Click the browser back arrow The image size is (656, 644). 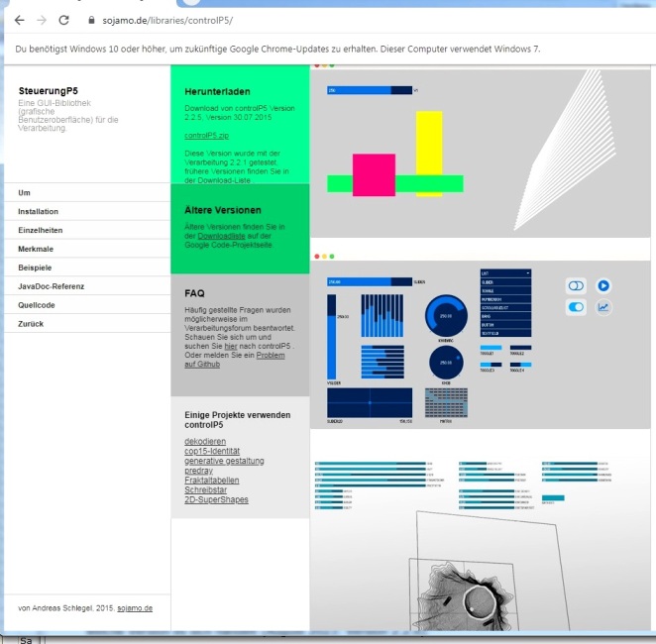coord(19,20)
